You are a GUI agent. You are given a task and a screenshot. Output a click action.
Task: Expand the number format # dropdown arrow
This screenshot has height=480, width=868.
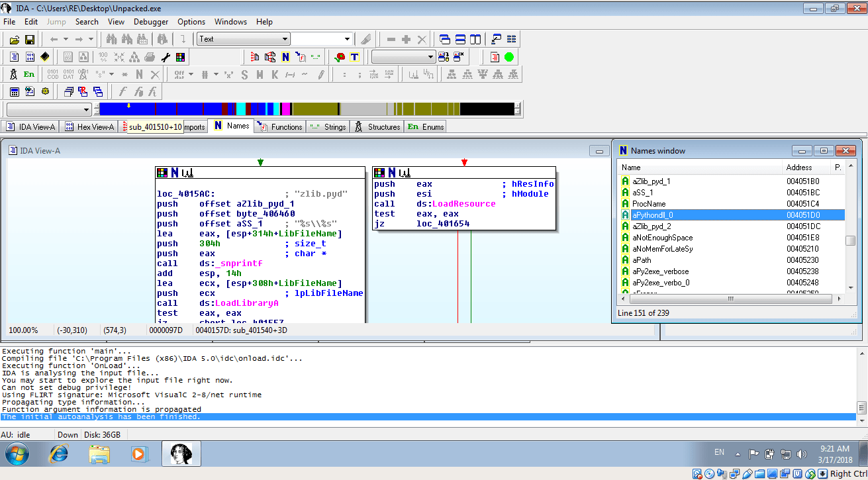[x=216, y=74]
